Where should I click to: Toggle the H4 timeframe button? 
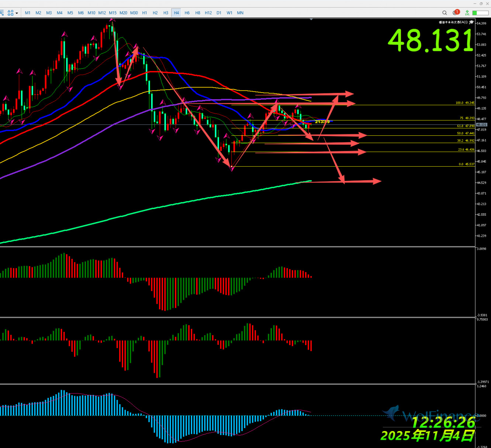(x=176, y=13)
